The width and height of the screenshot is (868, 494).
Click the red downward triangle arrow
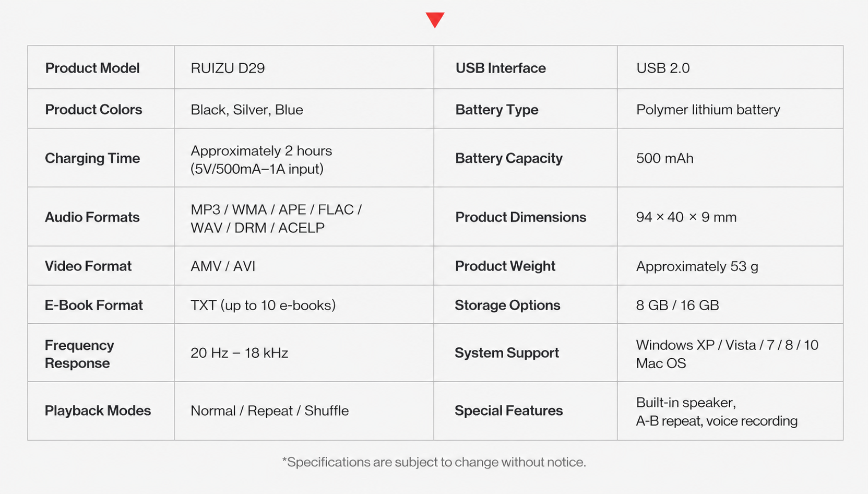pyautogui.click(x=435, y=20)
